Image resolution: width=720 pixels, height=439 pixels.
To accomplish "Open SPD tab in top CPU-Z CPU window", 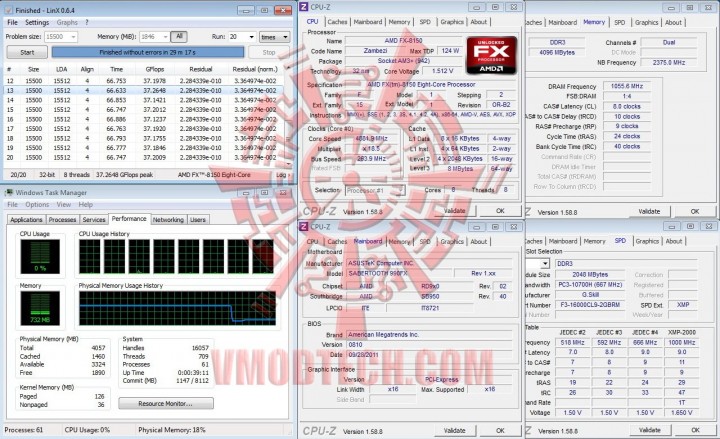I will pos(425,22).
